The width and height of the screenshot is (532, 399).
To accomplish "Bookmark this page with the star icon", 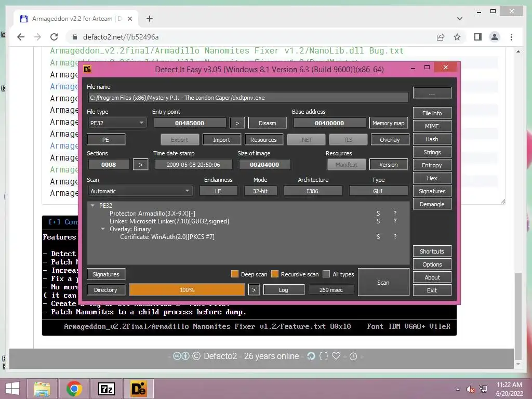I will click(x=457, y=37).
